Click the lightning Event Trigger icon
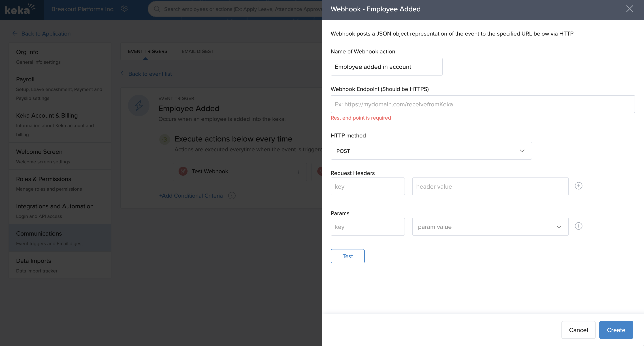Screen dimensions: 644x346 pyautogui.click(x=139, y=105)
